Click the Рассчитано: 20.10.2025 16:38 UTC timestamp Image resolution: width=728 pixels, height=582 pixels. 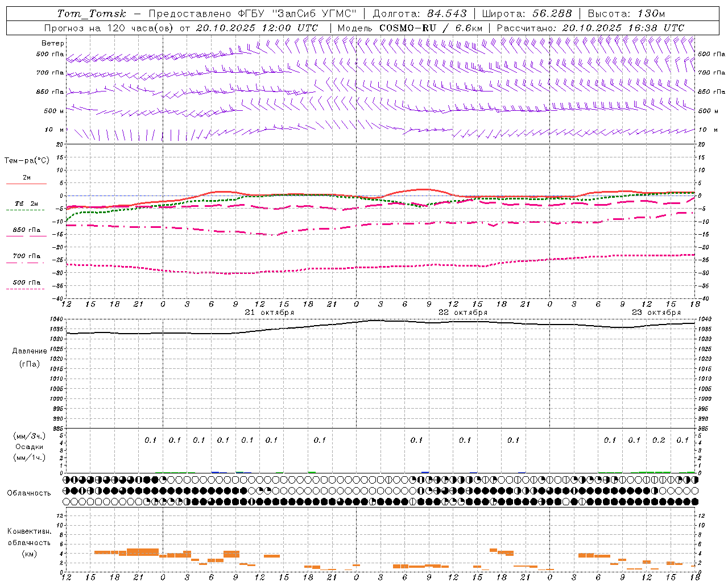[590, 28]
